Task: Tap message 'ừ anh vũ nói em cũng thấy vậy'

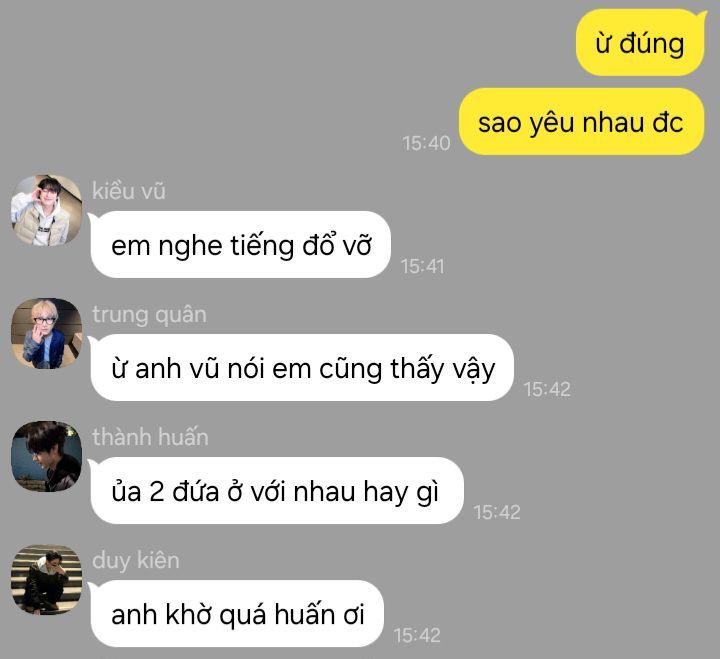Action: point(302,367)
